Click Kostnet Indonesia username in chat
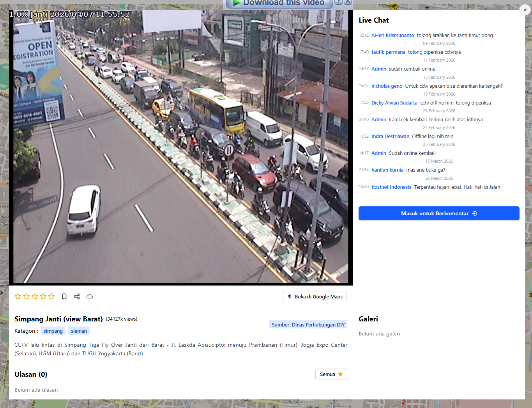 [x=391, y=187]
